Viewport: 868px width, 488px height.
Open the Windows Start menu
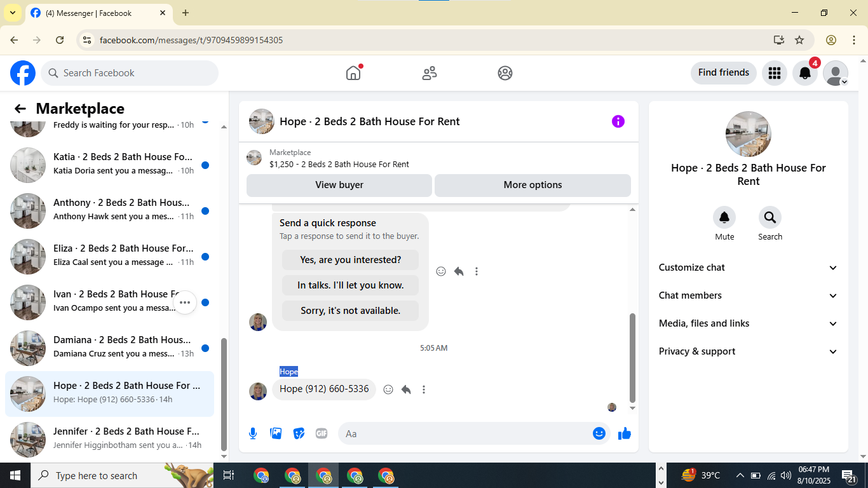coord(15,475)
